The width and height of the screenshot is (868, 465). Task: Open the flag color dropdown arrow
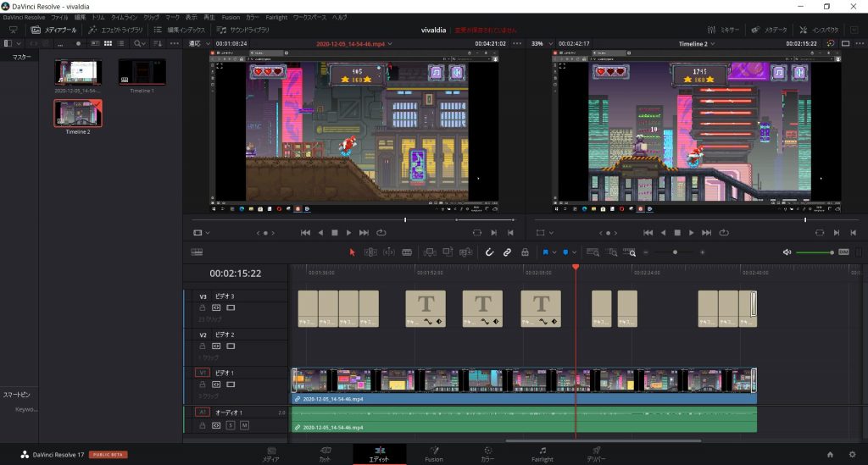(554, 252)
